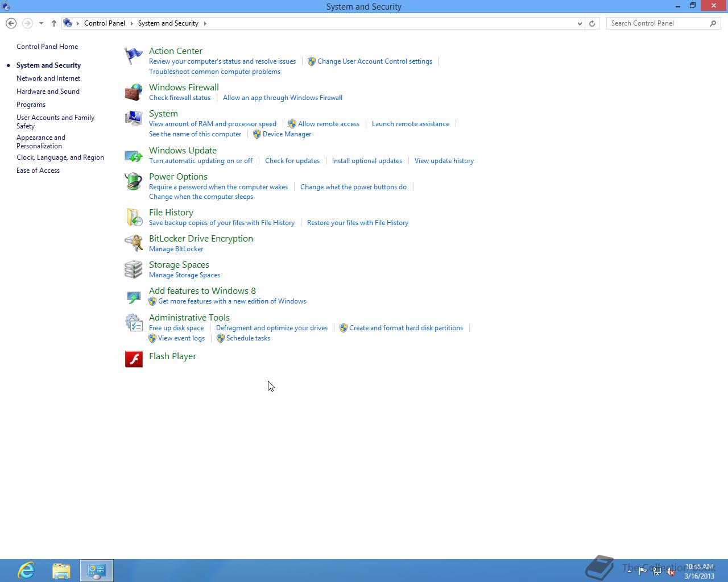Click the network icon in system tray

pos(657,572)
